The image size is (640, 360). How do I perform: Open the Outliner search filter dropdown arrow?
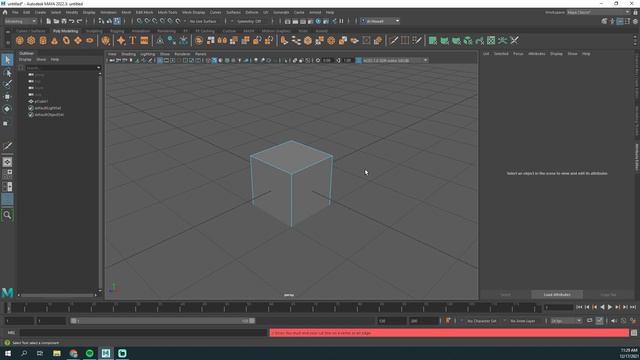pyautogui.click(x=98, y=68)
